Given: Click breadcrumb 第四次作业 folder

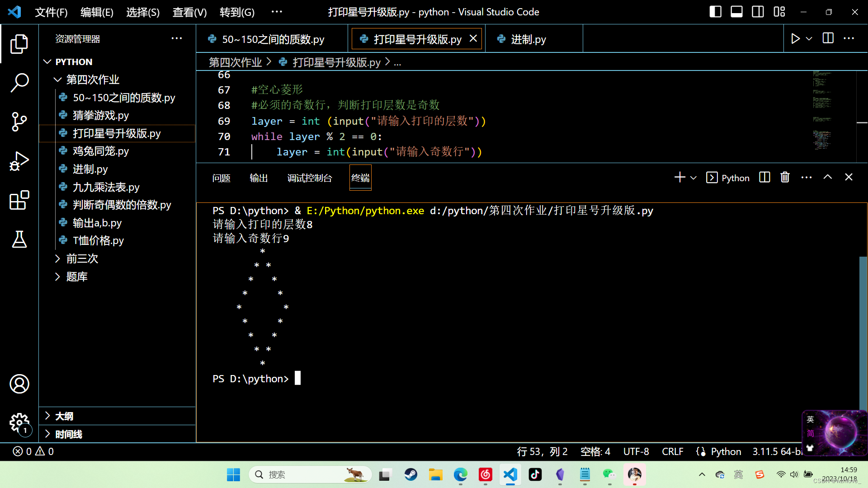Looking at the screenshot, I should (x=235, y=62).
